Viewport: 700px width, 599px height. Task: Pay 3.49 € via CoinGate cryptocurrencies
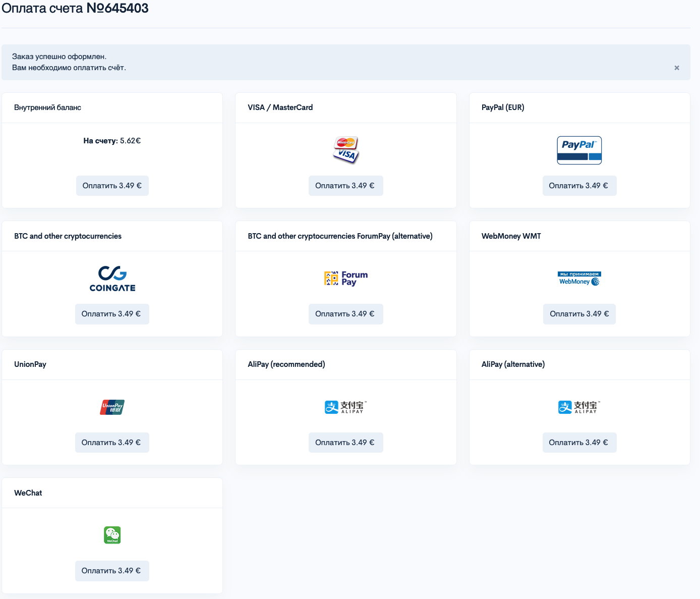[x=112, y=314]
